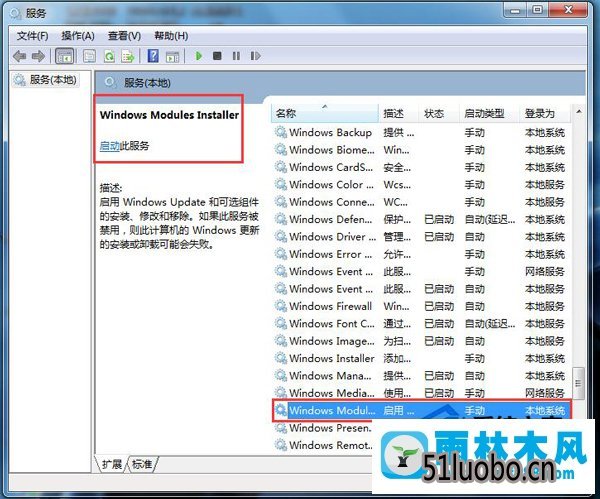Select the Windows Biome... service row
The height and width of the screenshot is (499, 600).
421,150
